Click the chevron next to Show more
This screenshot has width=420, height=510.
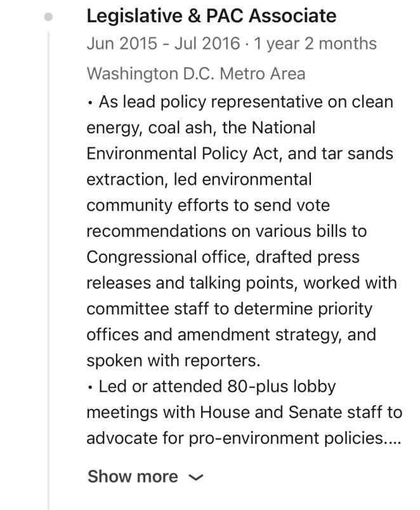pos(196,478)
